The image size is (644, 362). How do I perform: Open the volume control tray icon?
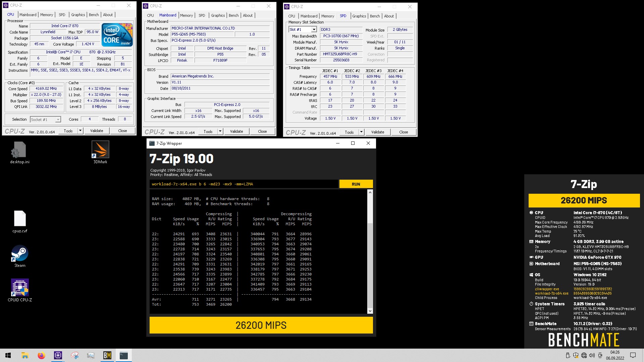coord(592,355)
